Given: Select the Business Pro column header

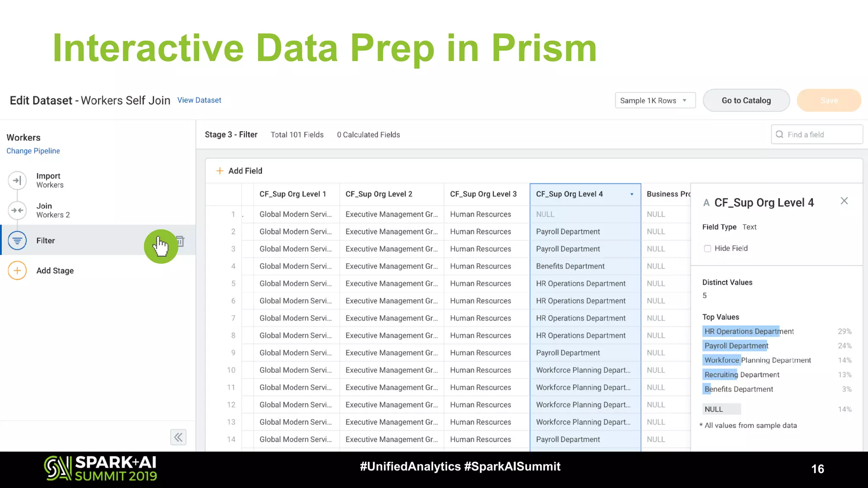Looking at the screenshot, I should [x=666, y=194].
